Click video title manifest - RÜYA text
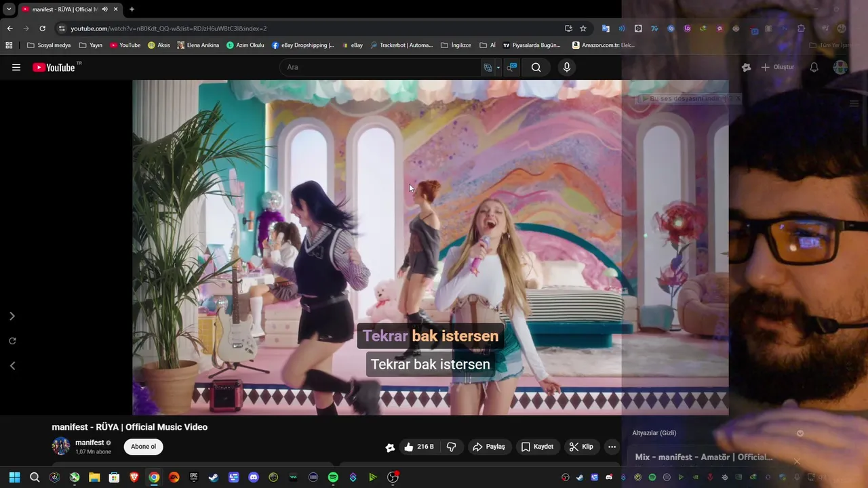Image resolution: width=868 pixels, height=488 pixels. (130, 427)
